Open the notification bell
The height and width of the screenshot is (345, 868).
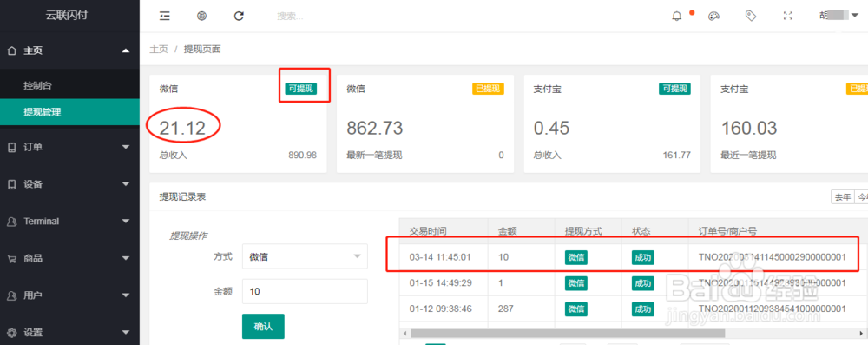(x=676, y=17)
